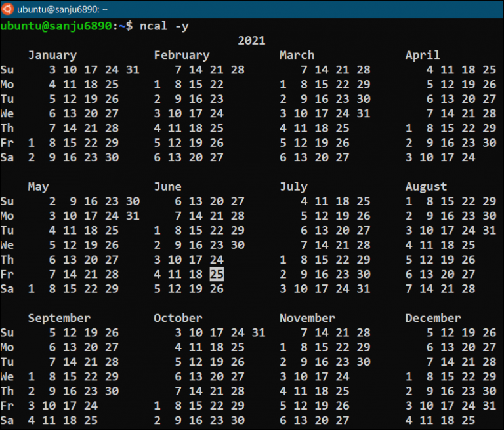The height and width of the screenshot is (430, 504).
Task: Select the May month heading
Action: pyautogui.click(x=39, y=187)
